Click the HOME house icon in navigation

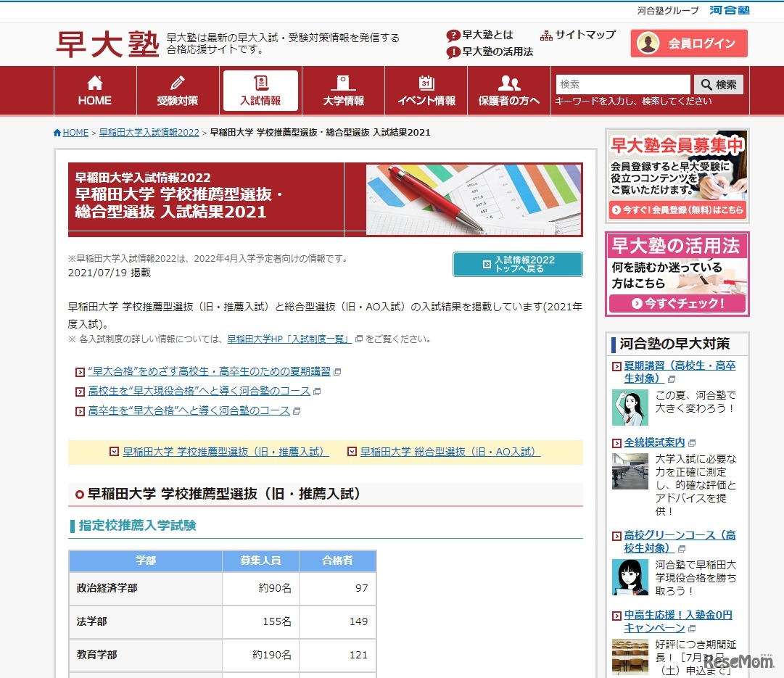pos(95,83)
